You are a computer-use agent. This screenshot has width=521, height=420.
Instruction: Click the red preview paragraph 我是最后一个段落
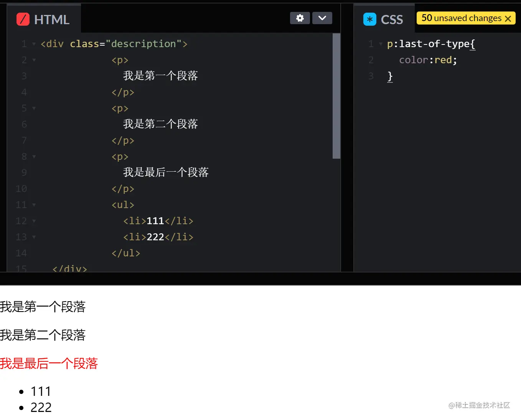click(x=49, y=363)
